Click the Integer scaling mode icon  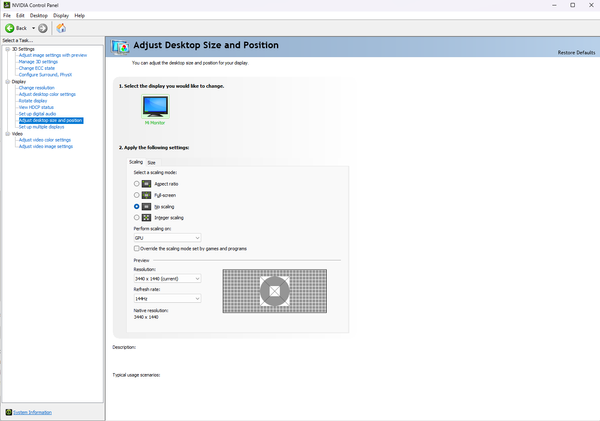146,217
